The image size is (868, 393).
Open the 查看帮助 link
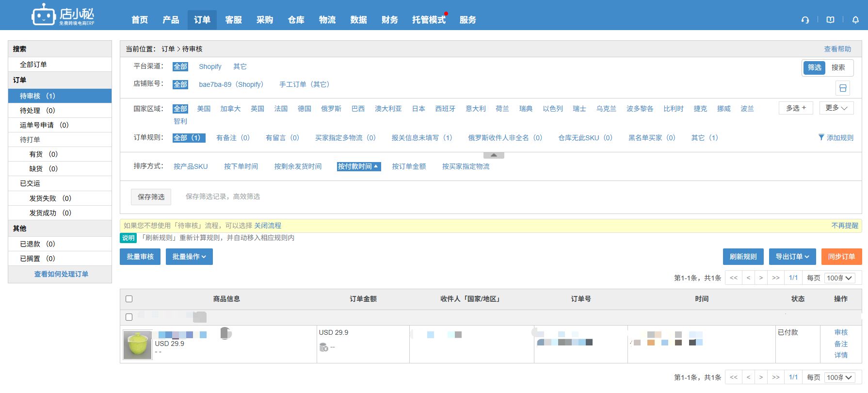coord(837,49)
